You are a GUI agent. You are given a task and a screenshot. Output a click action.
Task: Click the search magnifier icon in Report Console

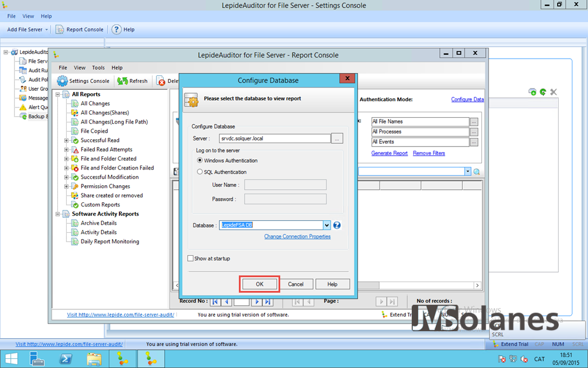coord(477,172)
